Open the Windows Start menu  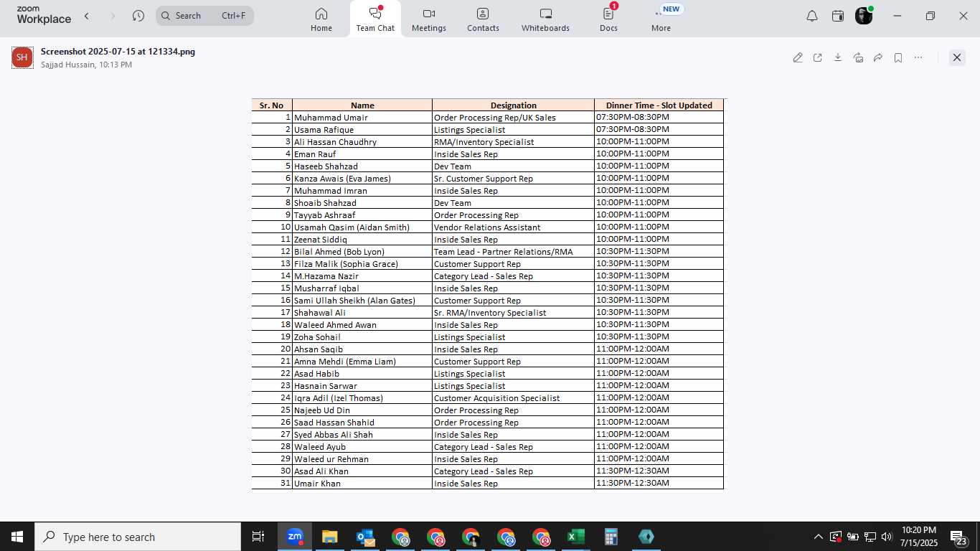[x=17, y=537]
